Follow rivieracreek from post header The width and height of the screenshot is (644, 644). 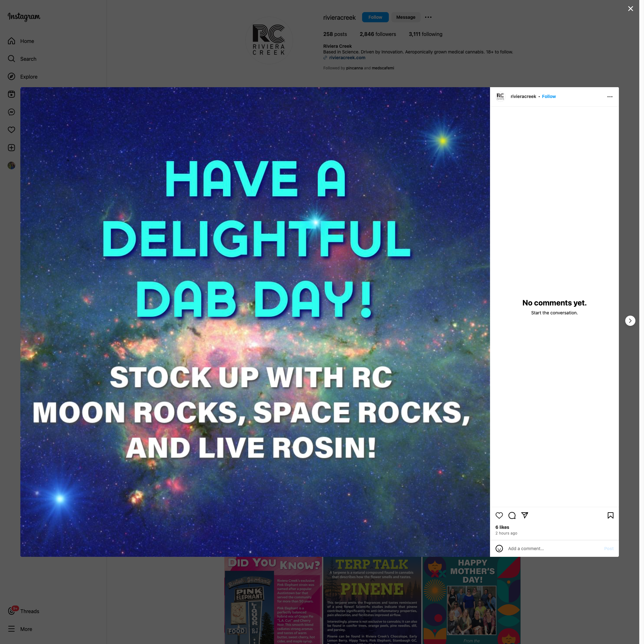click(549, 96)
